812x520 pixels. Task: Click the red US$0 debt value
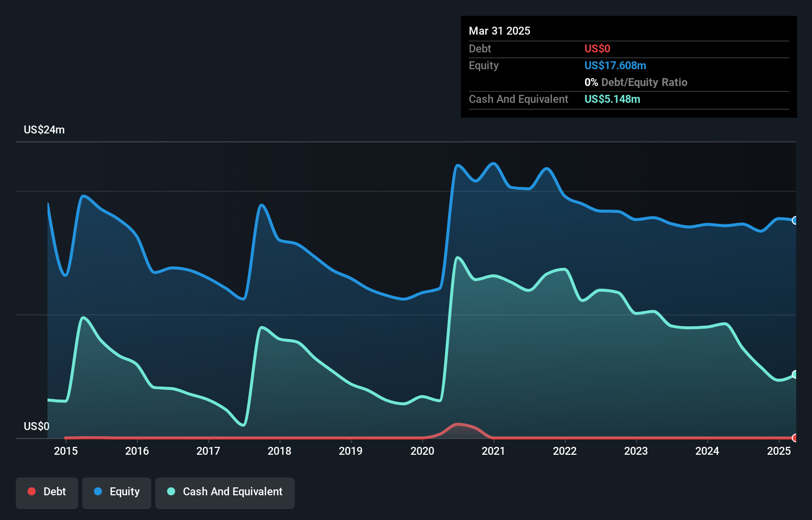[597, 48]
